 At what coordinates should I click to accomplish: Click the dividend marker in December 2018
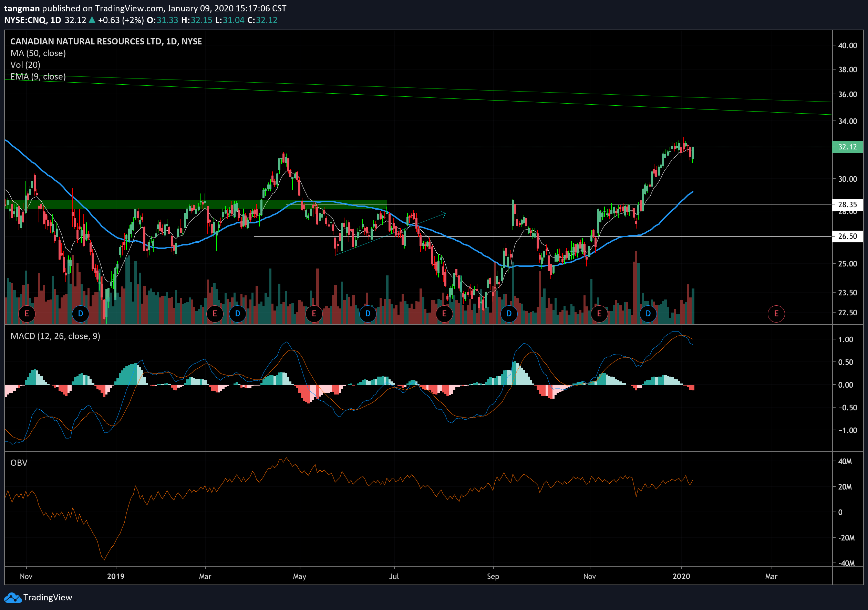[81, 314]
